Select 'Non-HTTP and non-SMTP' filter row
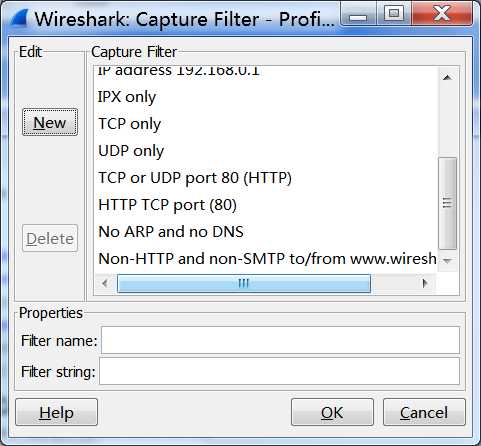 coord(267,259)
